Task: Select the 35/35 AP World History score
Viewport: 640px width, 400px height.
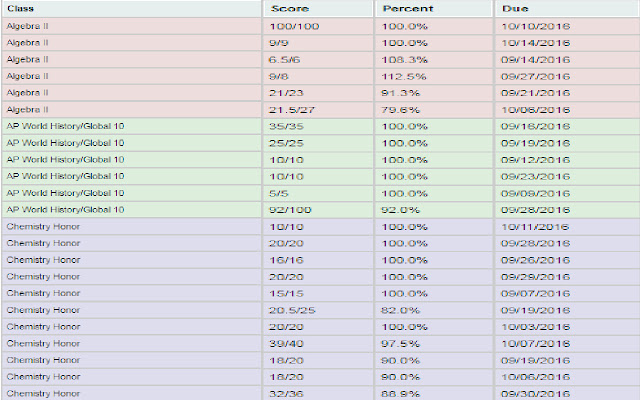Action: 287,127
